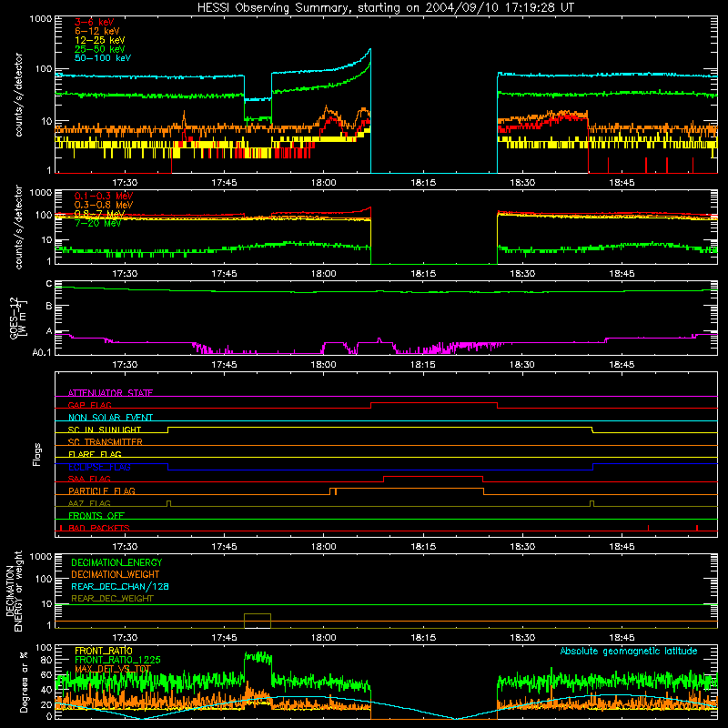The width and height of the screenshot is (728, 728).
Task: Click the HESSI Observing Summary title text
Action: [385, 8]
